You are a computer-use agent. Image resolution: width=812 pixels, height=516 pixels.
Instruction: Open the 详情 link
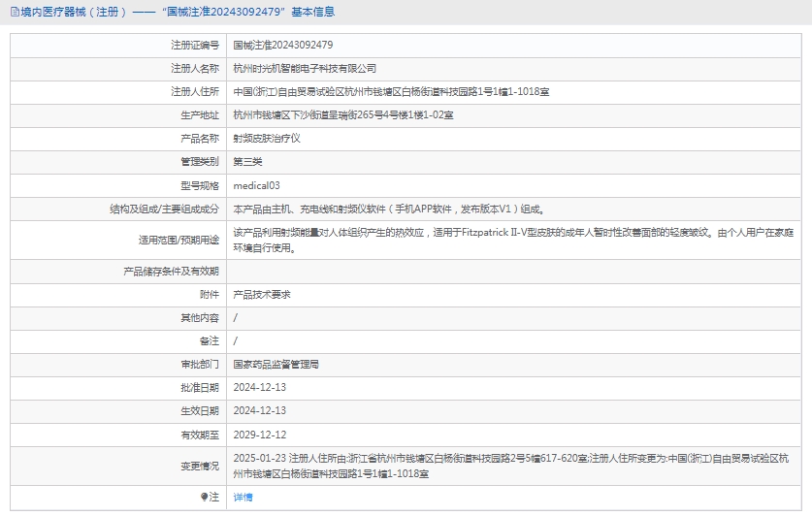(x=243, y=497)
